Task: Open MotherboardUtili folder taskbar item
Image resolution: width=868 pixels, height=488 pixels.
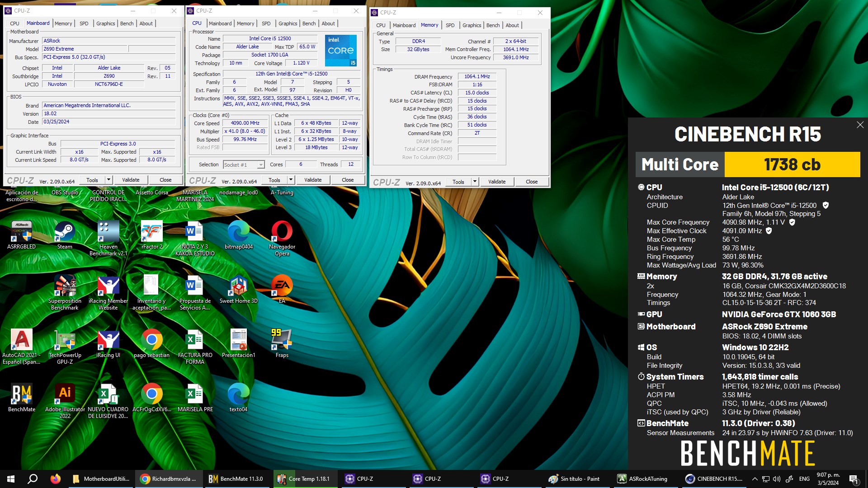Action: pyautogui.click(x=102, y=479)
